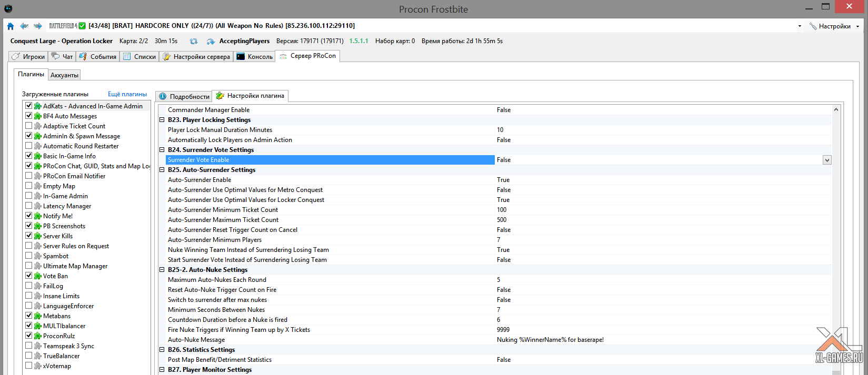
Task: Click the puzzle icon for Ultimate Map Manager
Action: click(x=38, y=266)
